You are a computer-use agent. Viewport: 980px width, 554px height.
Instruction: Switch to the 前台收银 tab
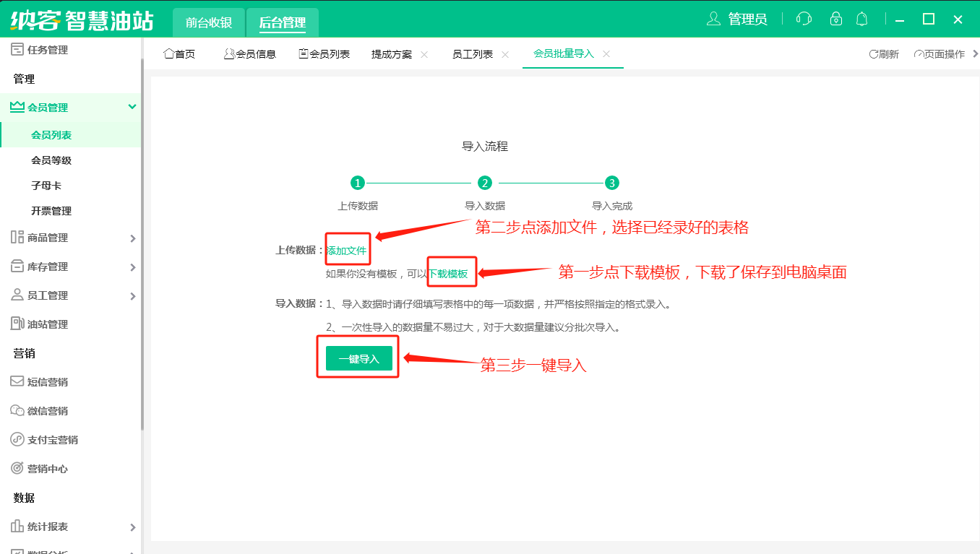click(209, 22)
